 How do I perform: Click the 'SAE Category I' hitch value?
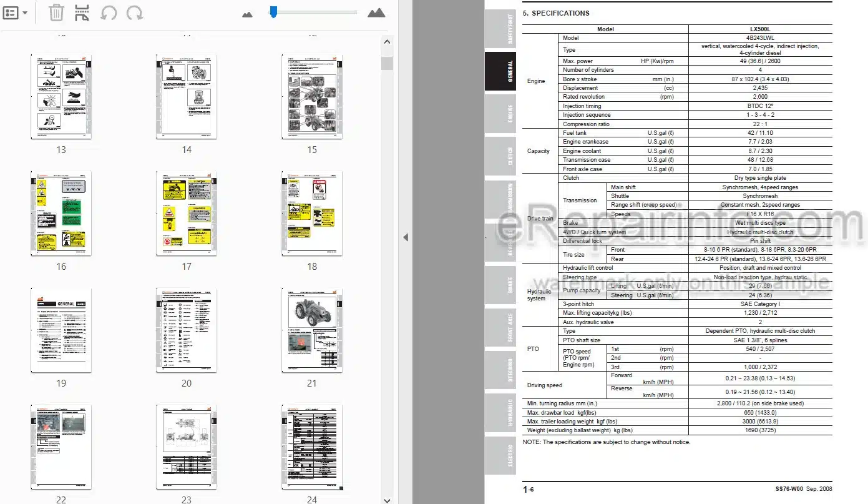pyautogui.click(x=760, y=304)
